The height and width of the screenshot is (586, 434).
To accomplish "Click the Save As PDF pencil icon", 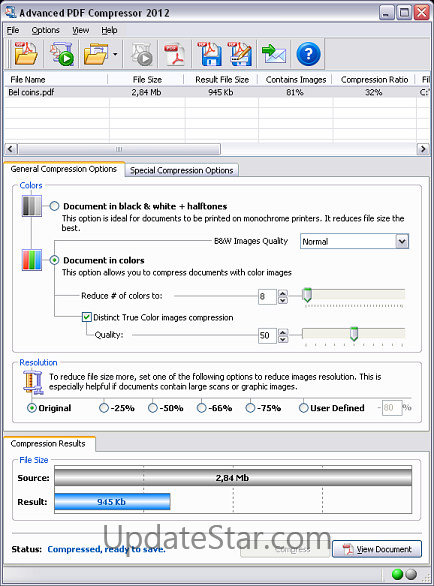I will coord(240,54).
